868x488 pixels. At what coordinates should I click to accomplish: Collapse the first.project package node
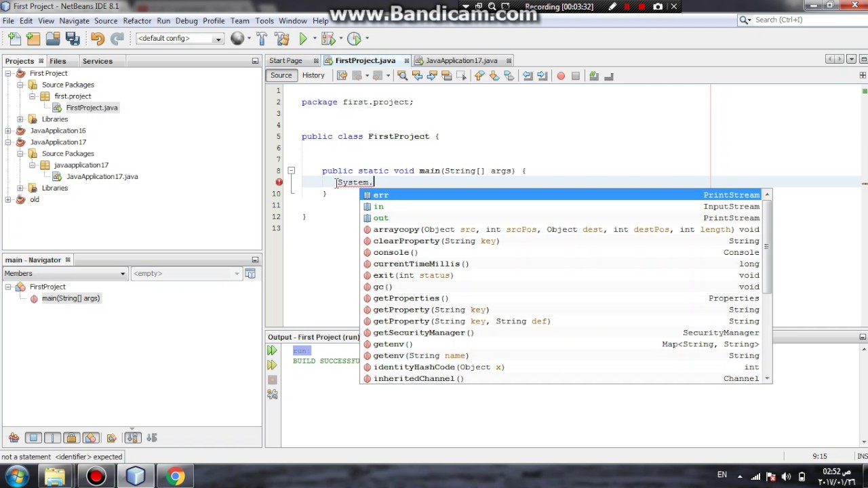click(x=33, y=96)
